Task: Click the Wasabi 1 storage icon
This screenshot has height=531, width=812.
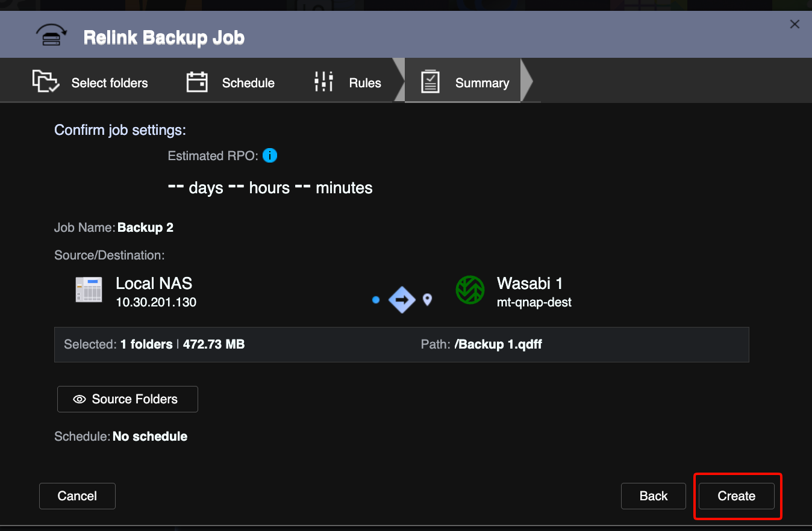Action: 470,290
